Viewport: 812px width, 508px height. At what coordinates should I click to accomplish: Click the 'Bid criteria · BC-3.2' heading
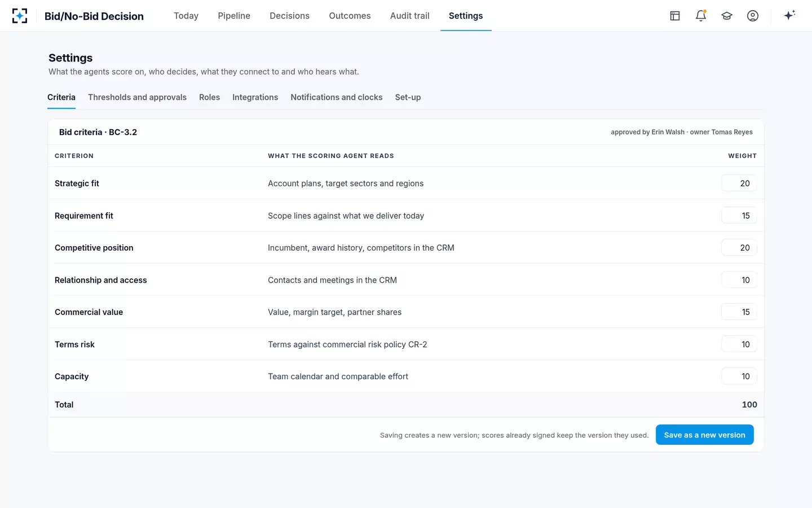click(98, 132)
